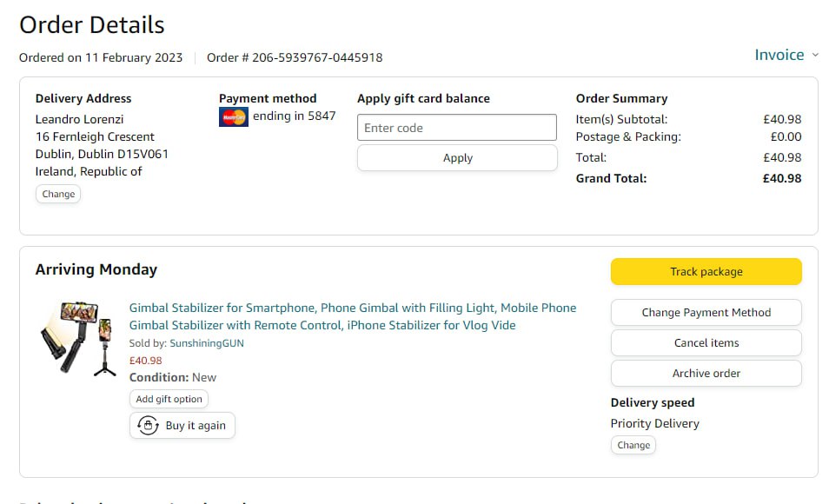Screen dimensions: 829x504
Task: Open the gimbal stabilizer product thumbnail
Action: pos(76,338)
